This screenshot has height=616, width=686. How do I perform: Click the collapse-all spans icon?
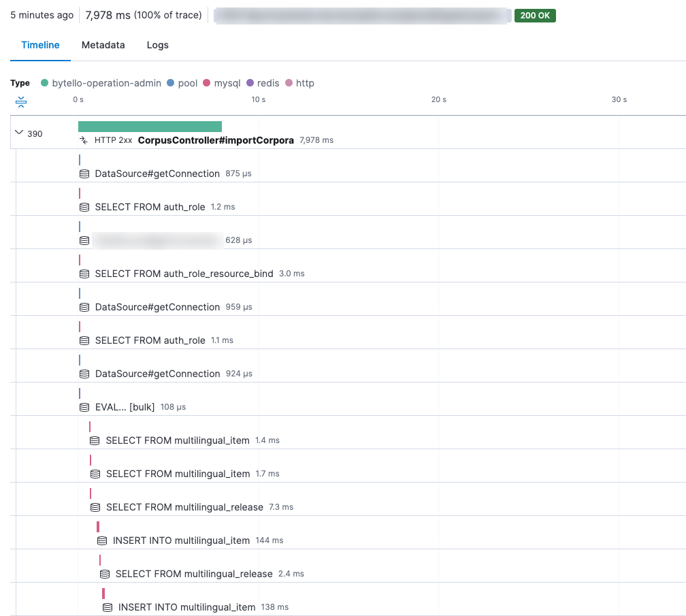point(21,102)
